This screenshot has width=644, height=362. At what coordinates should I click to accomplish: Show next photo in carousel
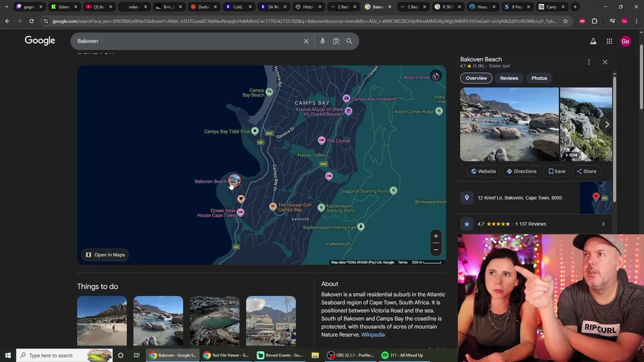(607, 125)
